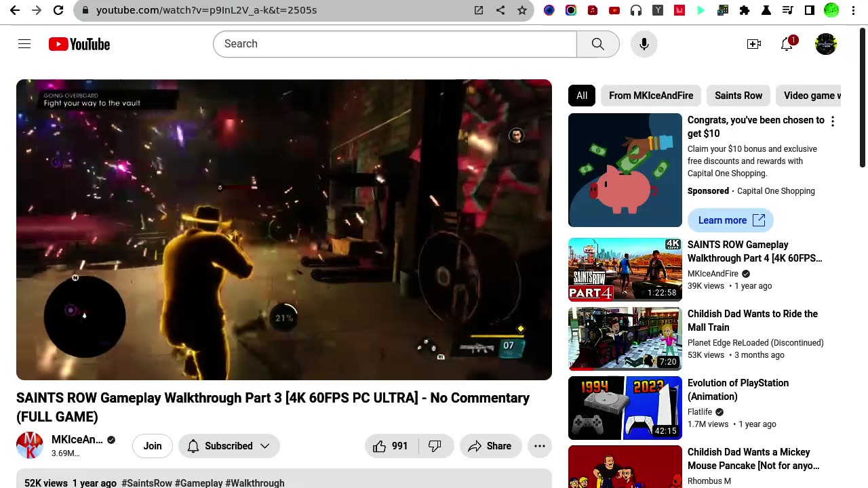868x488 pixels.
Task: Open the Create video menu
Action: (x=754, y=44)
